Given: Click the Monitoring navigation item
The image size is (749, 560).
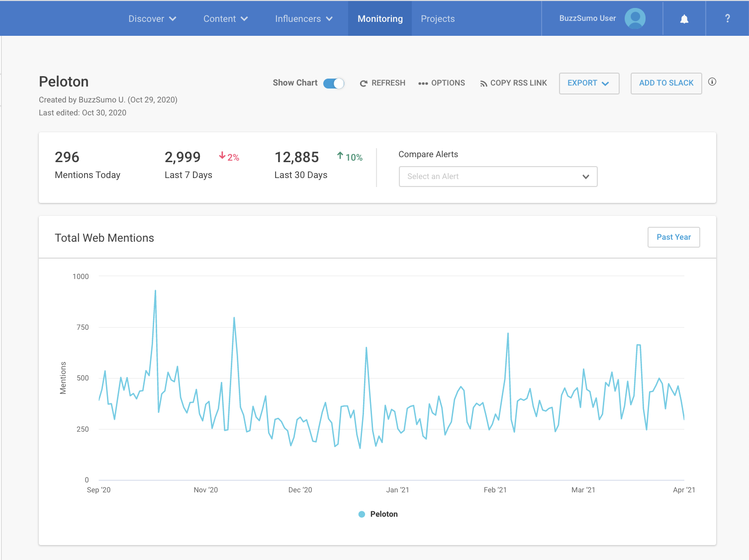Looking at the screenshot, I should coord(380,18).
